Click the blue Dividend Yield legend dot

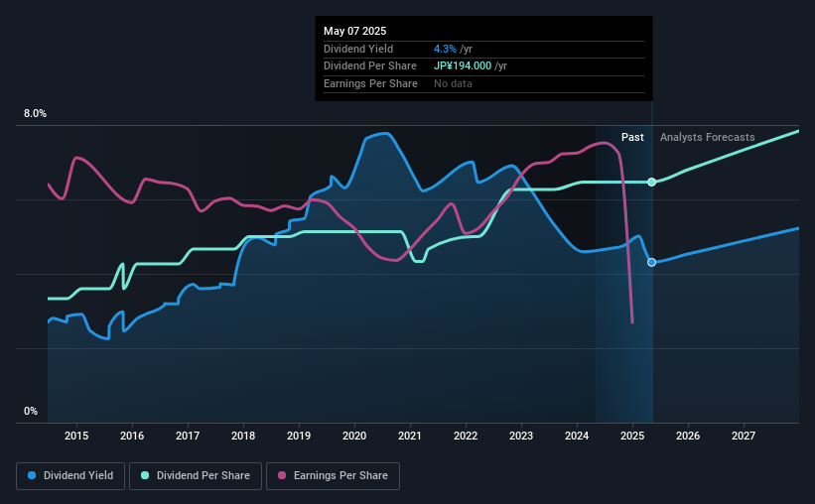coord(32,475)
